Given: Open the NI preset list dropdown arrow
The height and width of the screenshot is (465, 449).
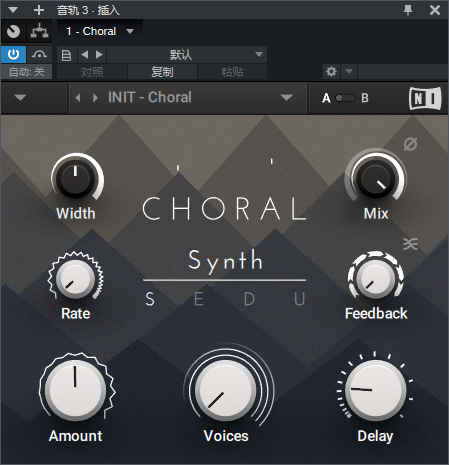Looking at the screenshot, I should click(x=286, y=98).
